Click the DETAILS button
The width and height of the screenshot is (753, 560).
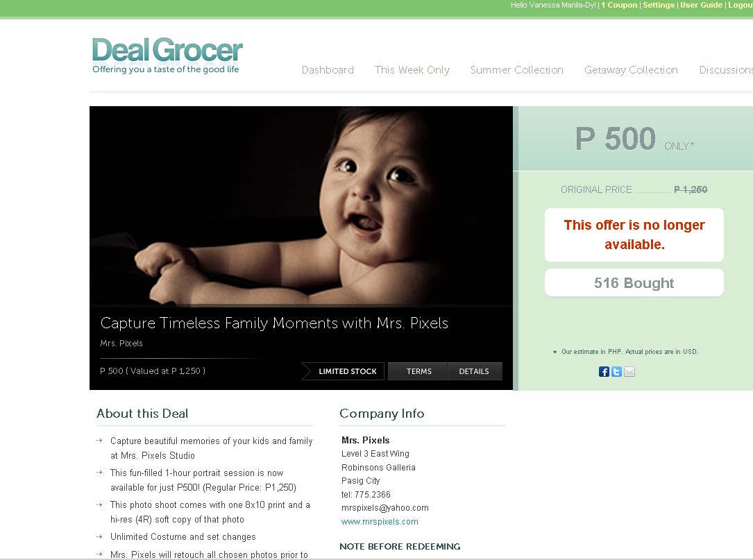pos(475,371)
